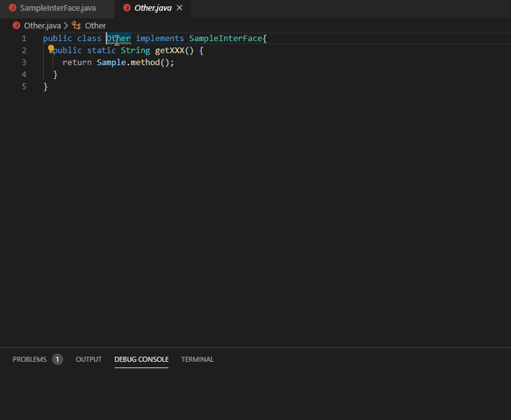Viewport: 511px width, 420px height.
Task: Select the Debug Console panel tab
Action: (141, 359)
